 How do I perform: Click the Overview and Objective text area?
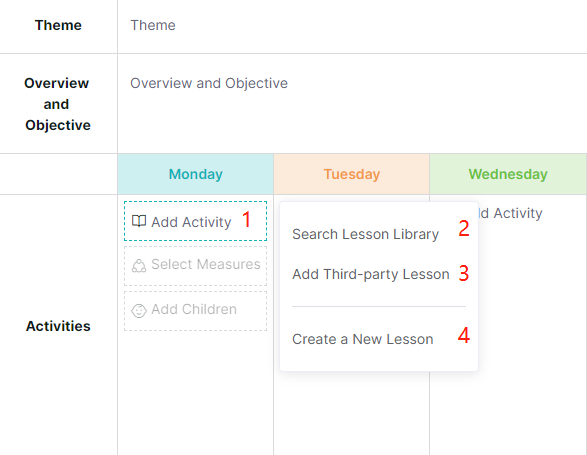tap(352, 103)
